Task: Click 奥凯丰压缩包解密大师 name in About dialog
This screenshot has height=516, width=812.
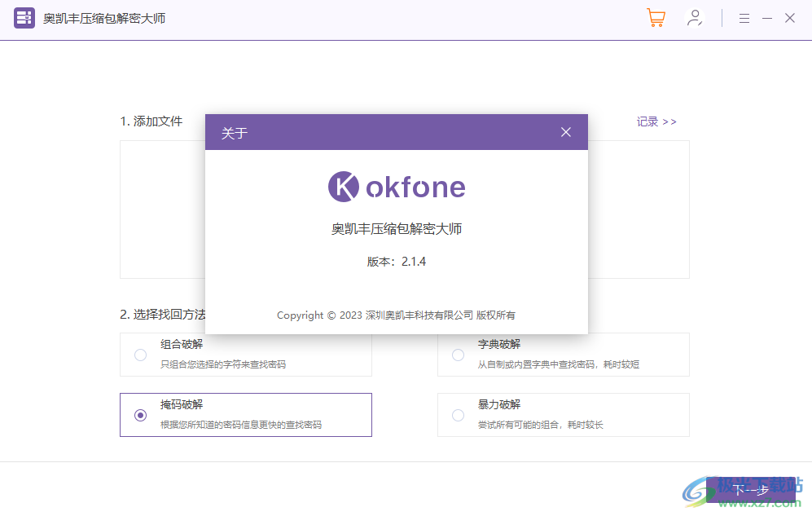Action: [x=397, y=229]
